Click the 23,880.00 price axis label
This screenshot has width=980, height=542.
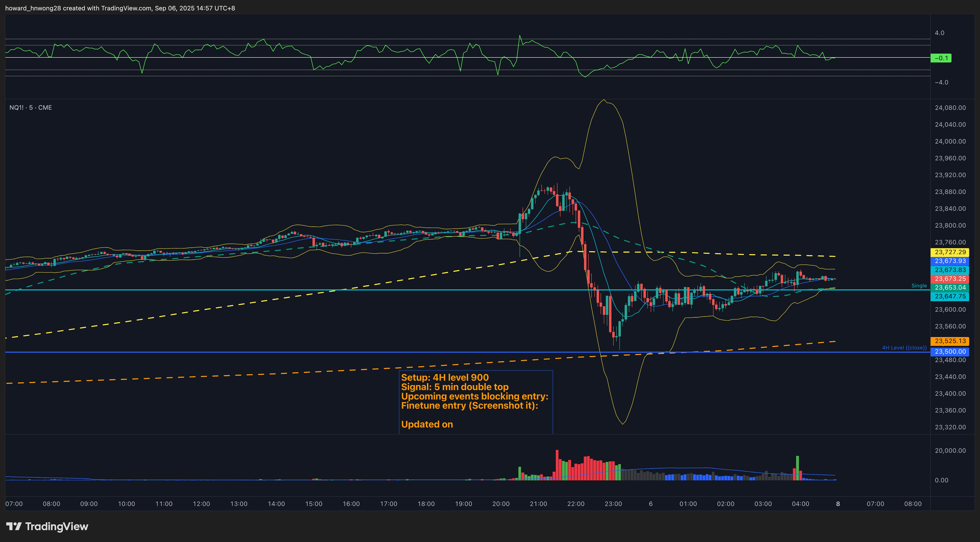tap(950, 192)
